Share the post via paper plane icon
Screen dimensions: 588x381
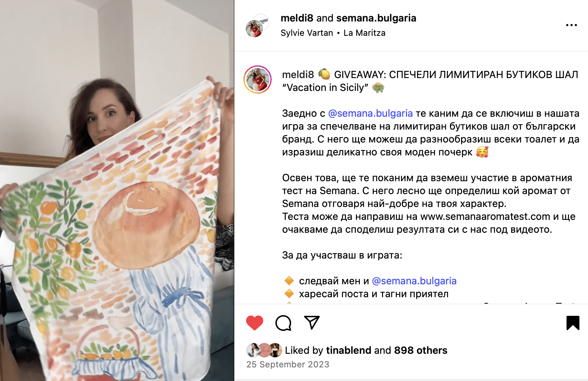[x=312, y=323]
